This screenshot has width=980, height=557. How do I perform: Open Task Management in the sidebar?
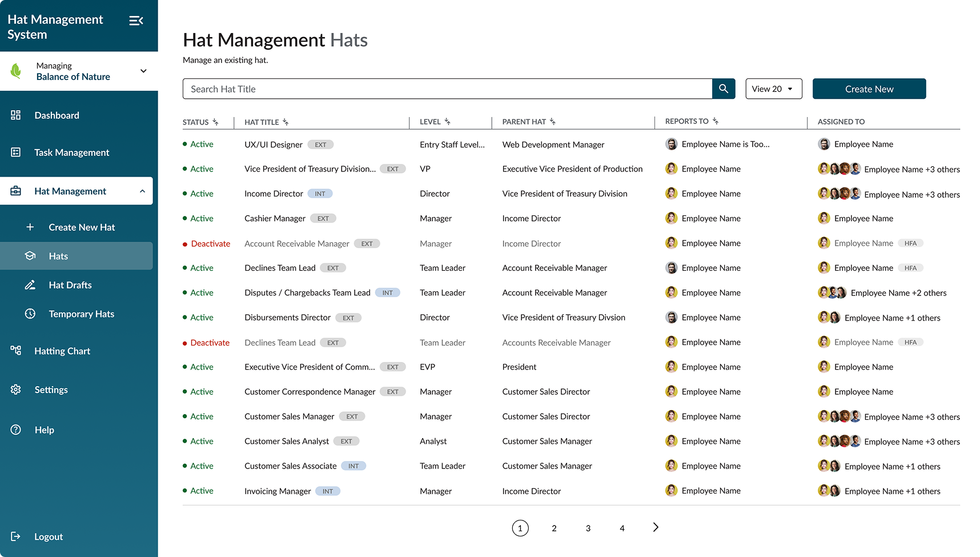(x=71, y=153)
